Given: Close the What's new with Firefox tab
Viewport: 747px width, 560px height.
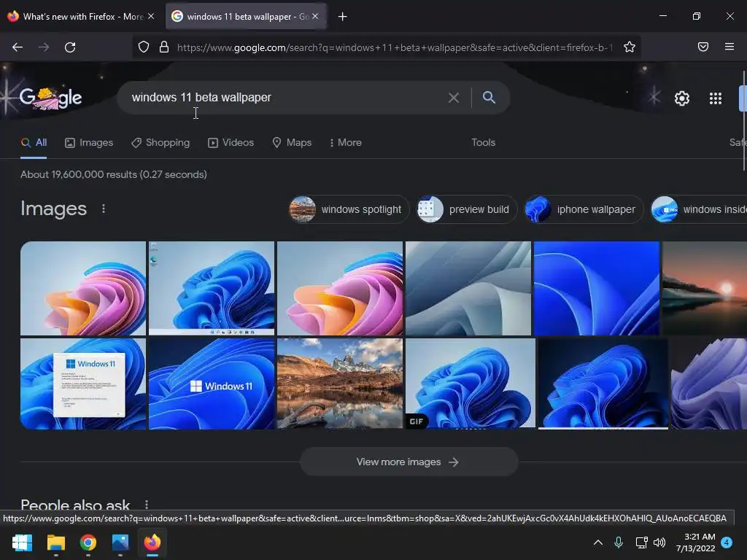Looking at the screenshot, I should click(151, 16).
